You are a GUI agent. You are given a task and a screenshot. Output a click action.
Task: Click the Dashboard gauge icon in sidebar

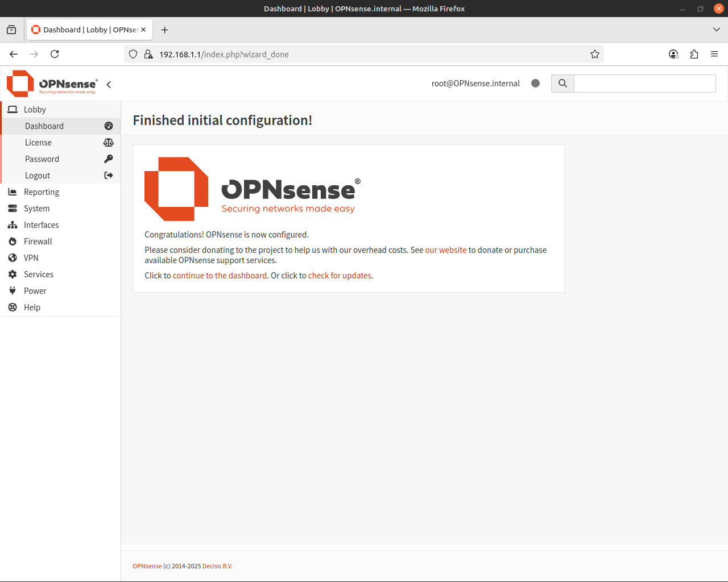(x=109, y=126)
